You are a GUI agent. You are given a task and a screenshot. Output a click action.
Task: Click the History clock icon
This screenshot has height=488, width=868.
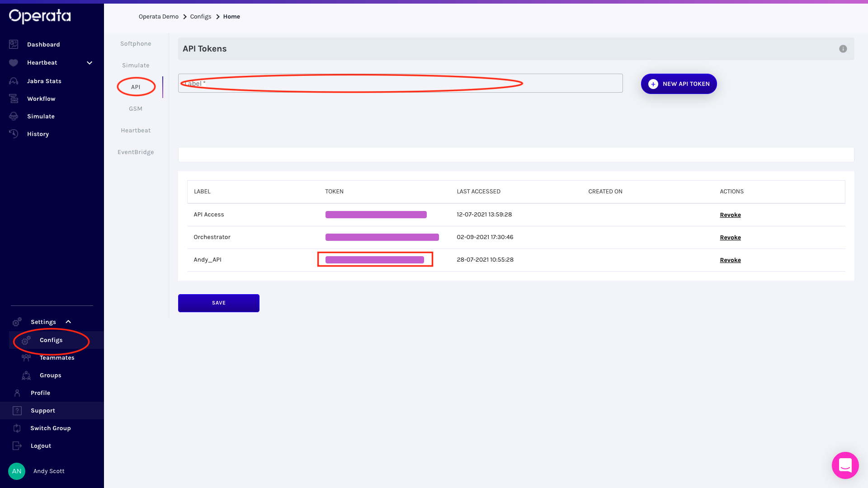(14, 134)
